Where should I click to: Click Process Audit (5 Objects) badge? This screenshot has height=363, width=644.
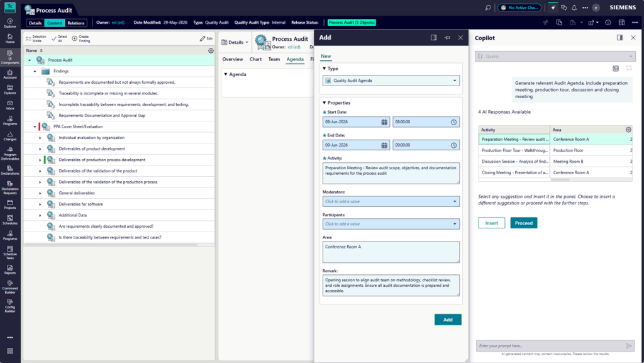coord(352,23)
